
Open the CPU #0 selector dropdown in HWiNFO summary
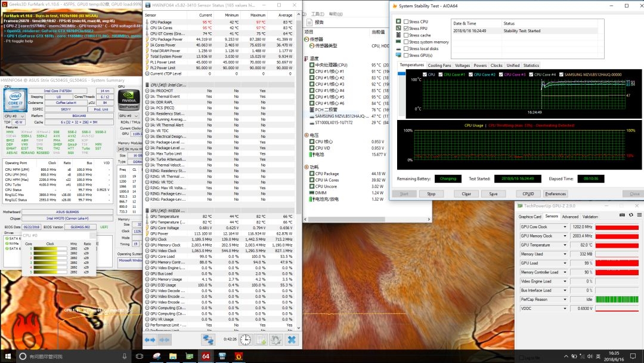point(14,116)
